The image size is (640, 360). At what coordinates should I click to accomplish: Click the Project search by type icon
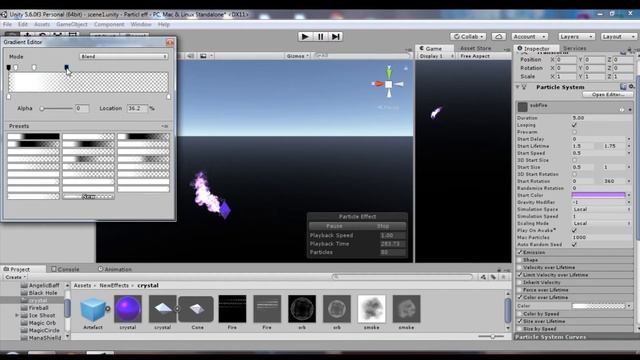click(x=483, y=277)
